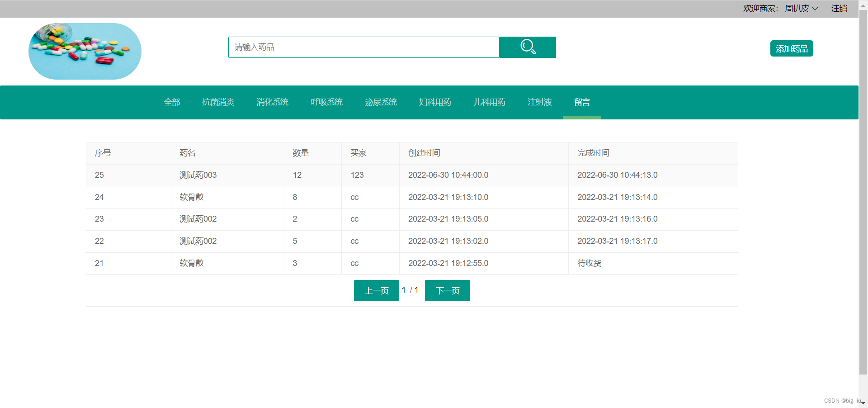
Task: Click quantity 3 cell
Action: tap(313, 263)
